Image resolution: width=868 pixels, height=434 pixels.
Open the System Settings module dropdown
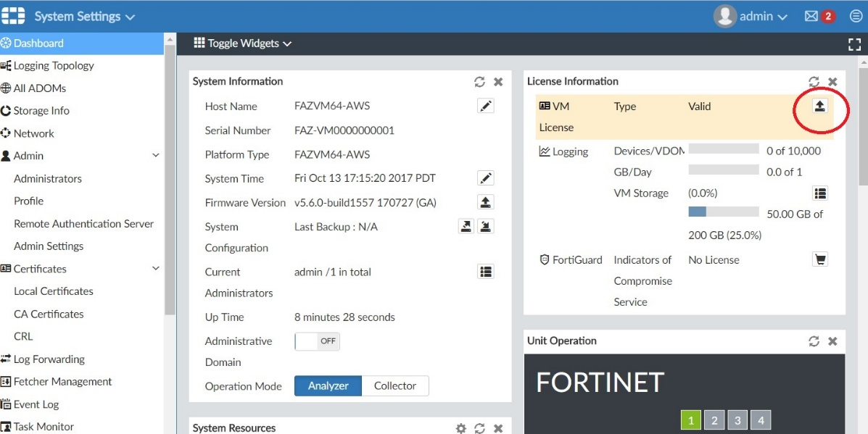(x=84, y=16)
